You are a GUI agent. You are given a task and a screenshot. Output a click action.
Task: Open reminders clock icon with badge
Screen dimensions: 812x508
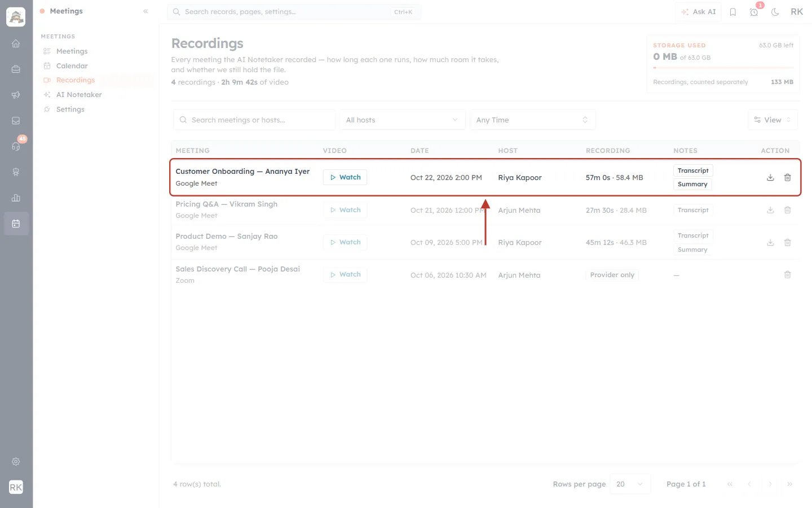(x=754, y=12)
